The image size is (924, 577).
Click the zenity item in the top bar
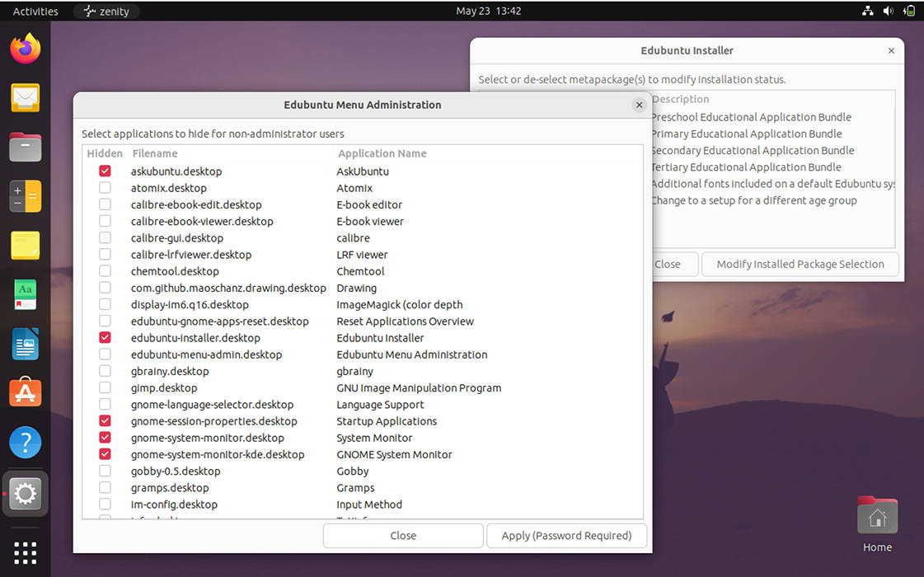click(x=106, y=11)
